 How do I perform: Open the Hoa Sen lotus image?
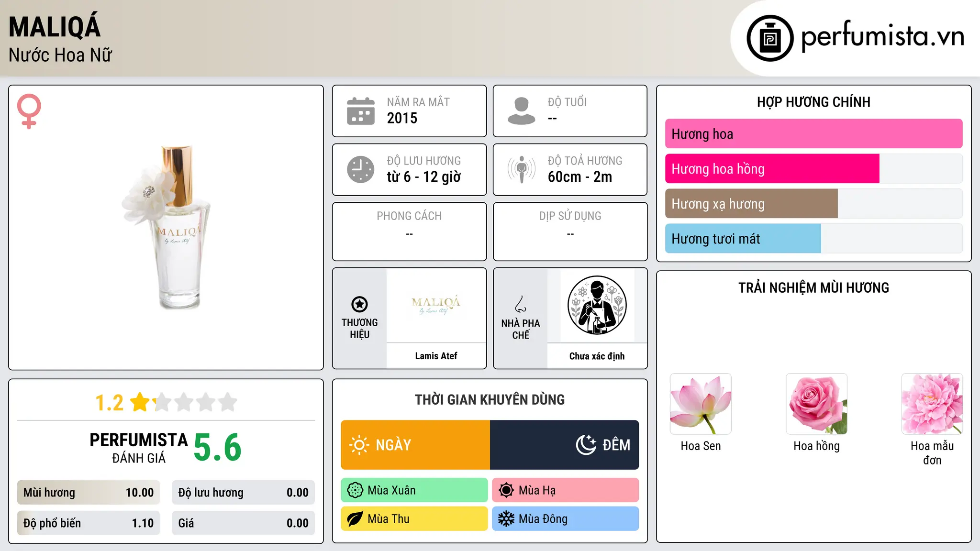click(701, 404)
